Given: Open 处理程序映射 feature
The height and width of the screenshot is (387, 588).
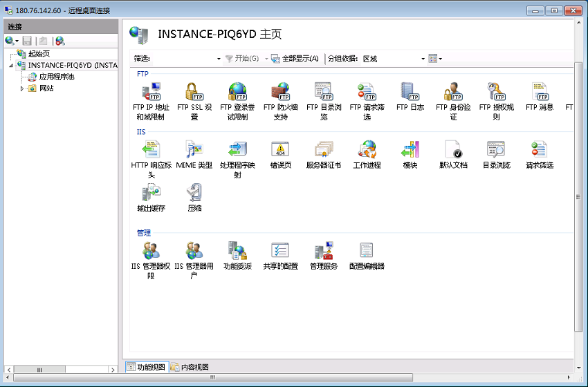Looking at the screenshot, I should [x=237, y=160].
